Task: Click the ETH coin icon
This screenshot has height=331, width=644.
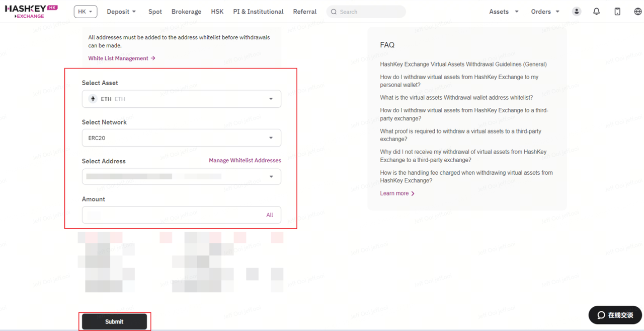Action: (x=93, y=99)
